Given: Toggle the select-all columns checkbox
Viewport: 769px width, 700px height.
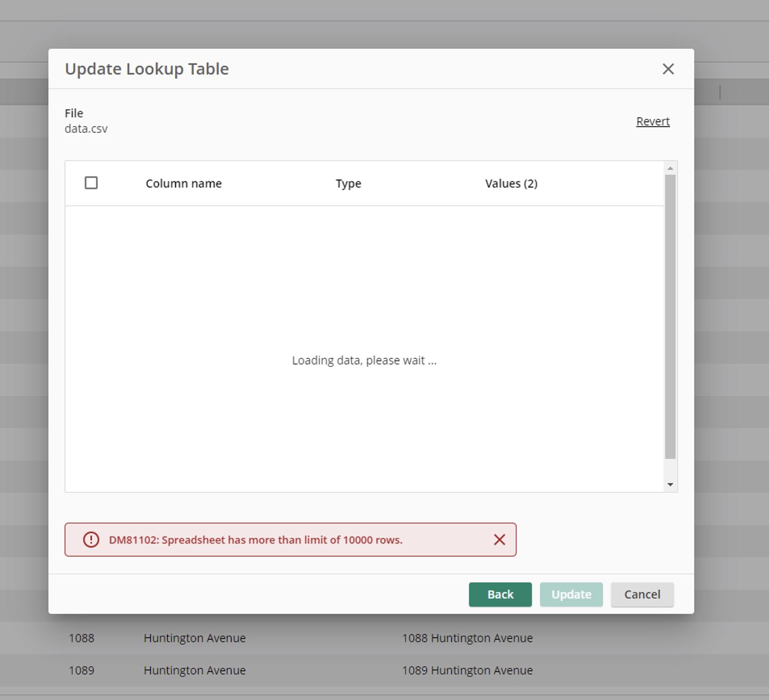Looking at the screenshot, I should point(91,183).
